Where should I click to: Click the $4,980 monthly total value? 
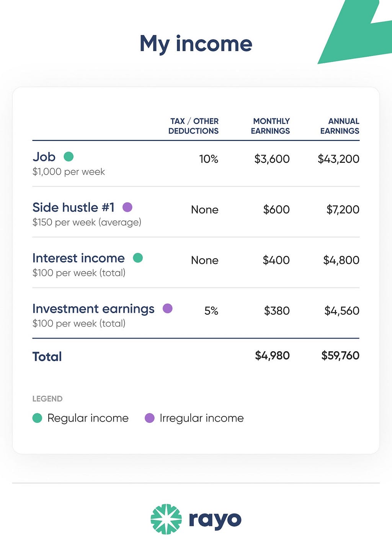[272, 355]
